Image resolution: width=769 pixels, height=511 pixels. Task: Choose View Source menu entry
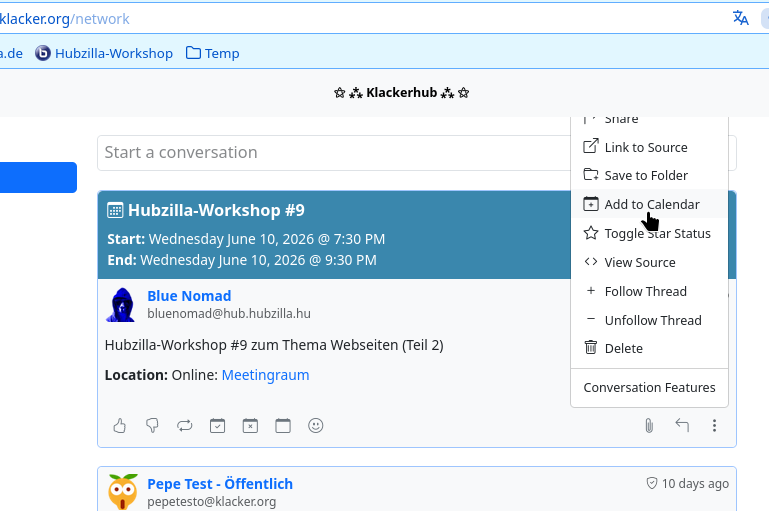pos(649,262)
